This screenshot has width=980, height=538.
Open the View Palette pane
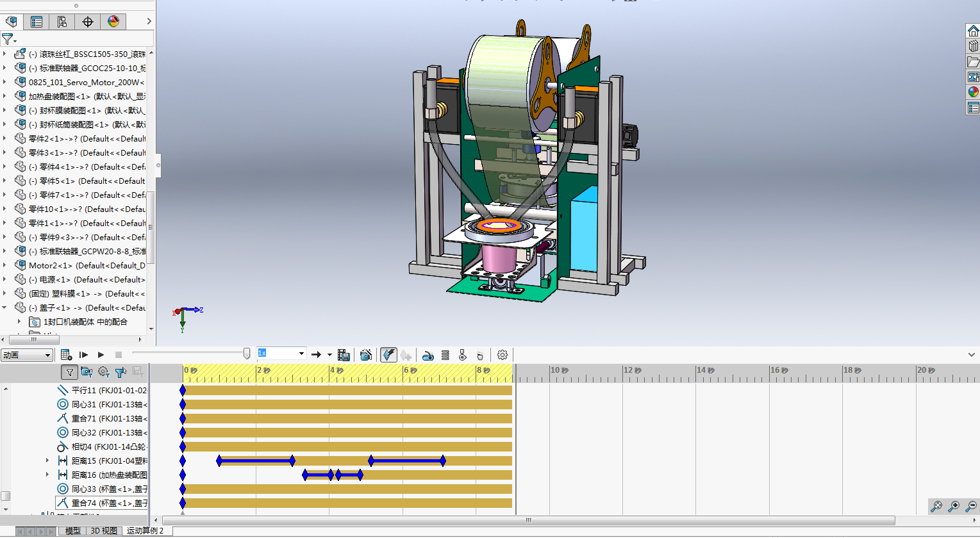tap(973, 77)
